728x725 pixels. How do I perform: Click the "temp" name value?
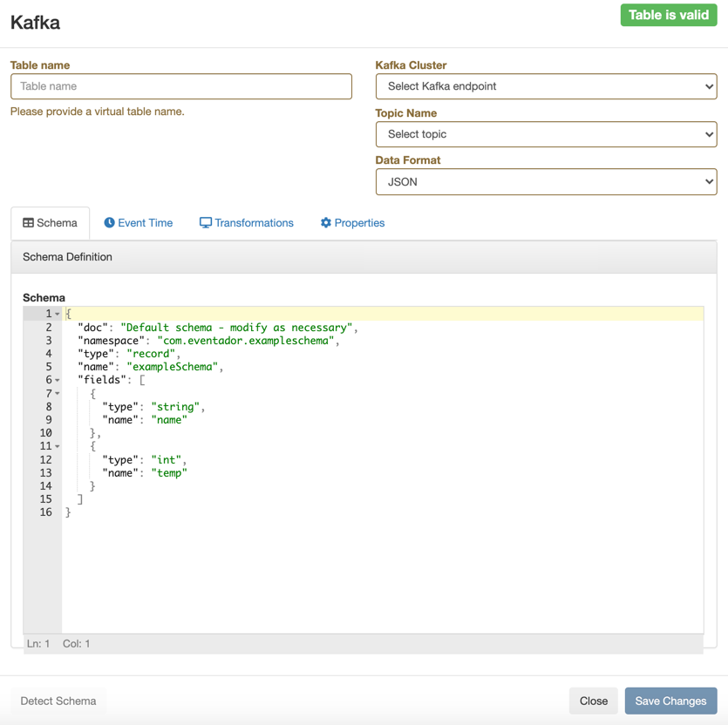(169, 473)
